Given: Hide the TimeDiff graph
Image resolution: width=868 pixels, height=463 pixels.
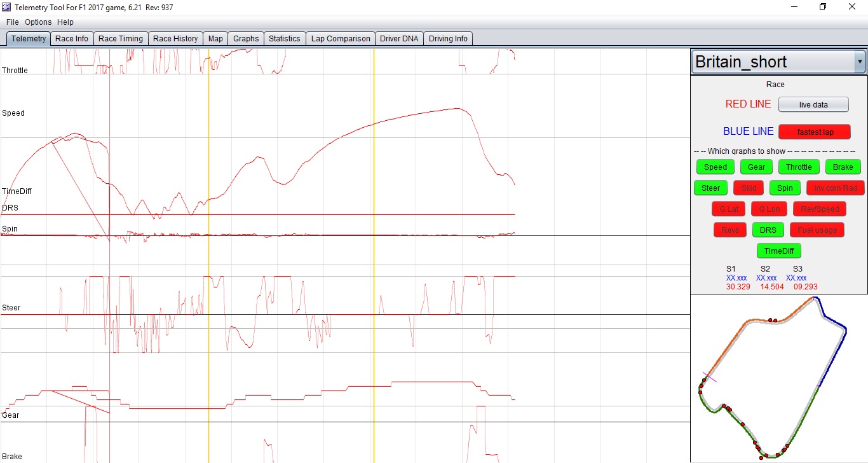Looking at the screenshot, I should click(779, 251).
